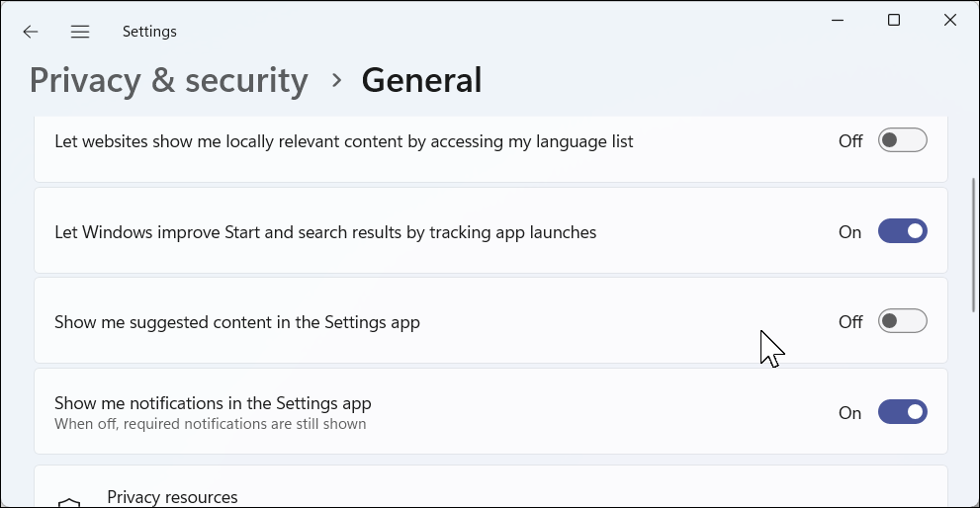Close the Settings window
The width and height of the screenshot is (980, 508).
[x=950, y=20]
